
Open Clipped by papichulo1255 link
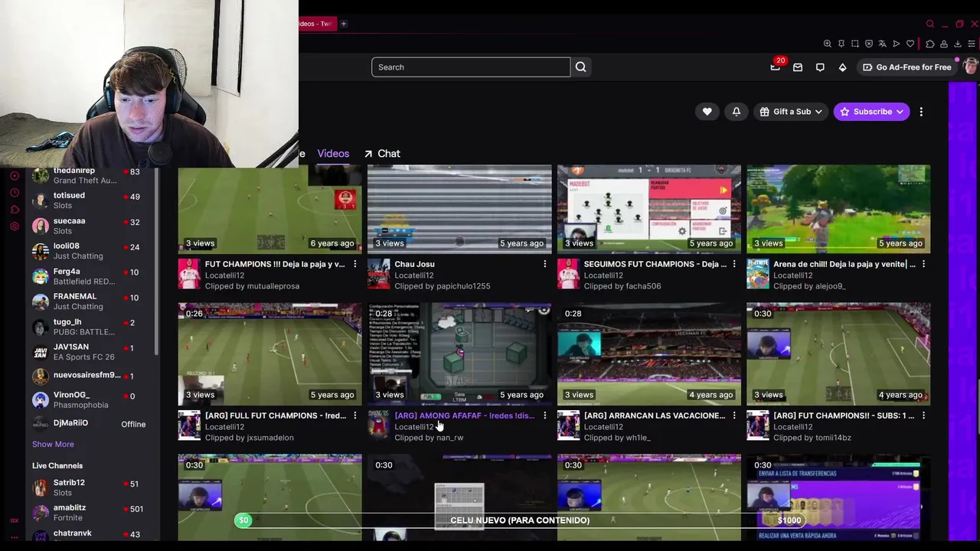443,286
